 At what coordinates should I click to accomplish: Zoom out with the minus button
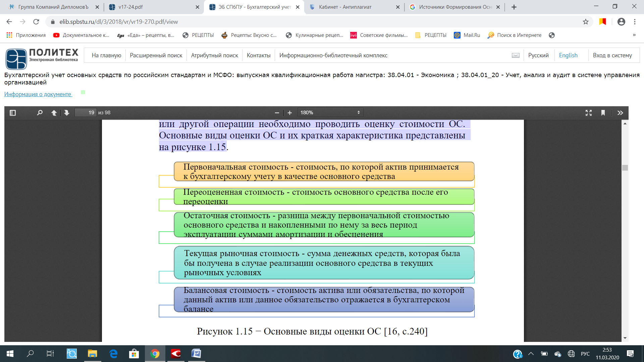coord(277,113)
